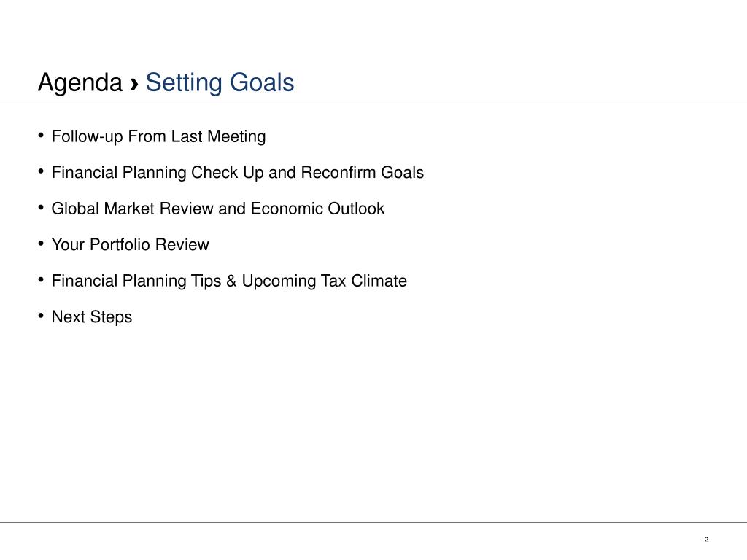Click the bullet dot beside Next Steps
This screenshot has height=560, width=747.
[x=41, y=316]
